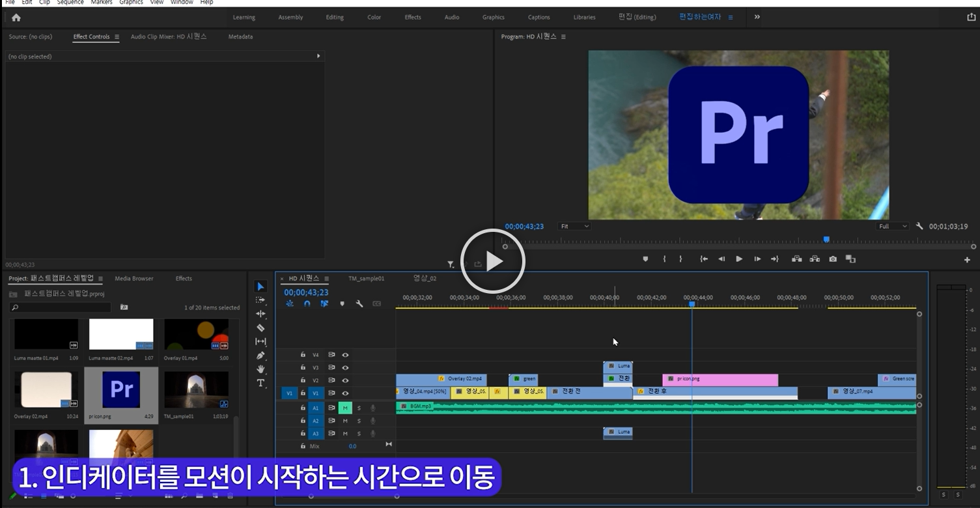Toggle V4 track output eye
Viewport: 980px width, 508px height.
(x=345, y=355)
